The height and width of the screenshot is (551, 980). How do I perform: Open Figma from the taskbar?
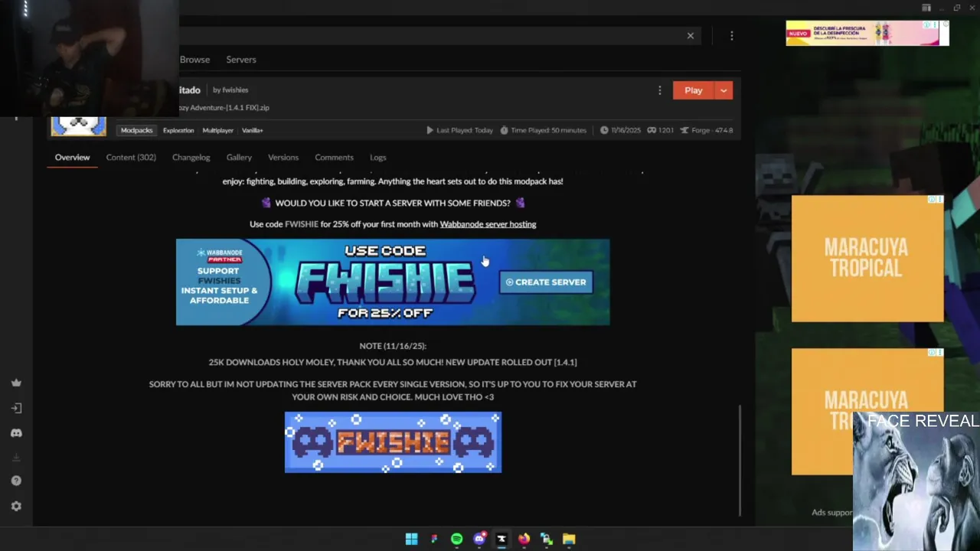[434, 539]
